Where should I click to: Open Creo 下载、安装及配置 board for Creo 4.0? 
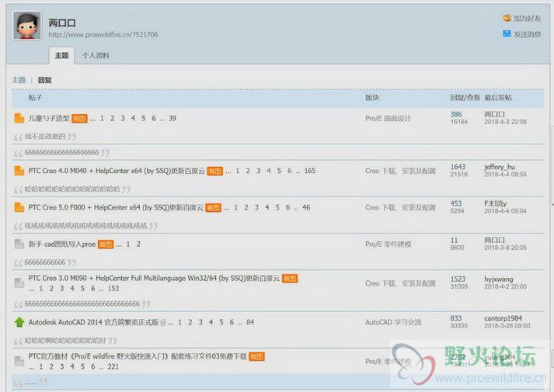coord(400,171)
